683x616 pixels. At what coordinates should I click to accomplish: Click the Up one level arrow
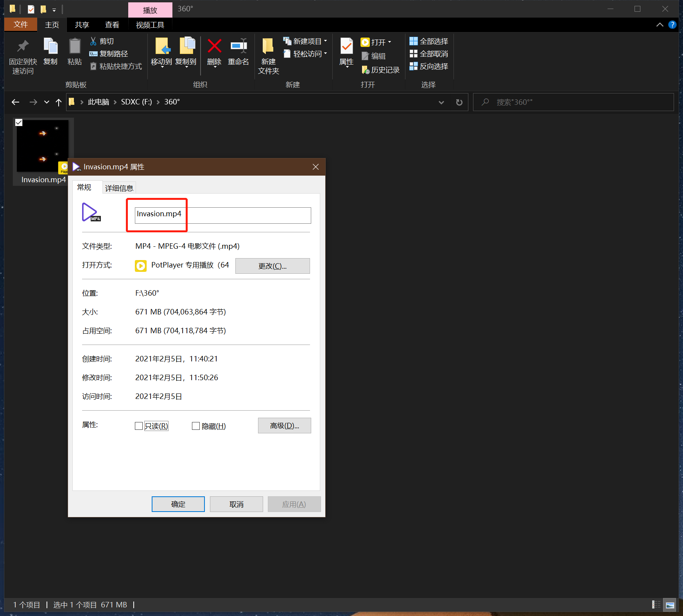click(59, 102)
